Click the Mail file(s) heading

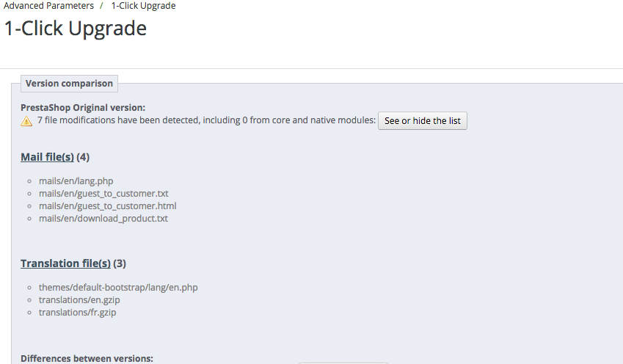[x=47, y=157]
